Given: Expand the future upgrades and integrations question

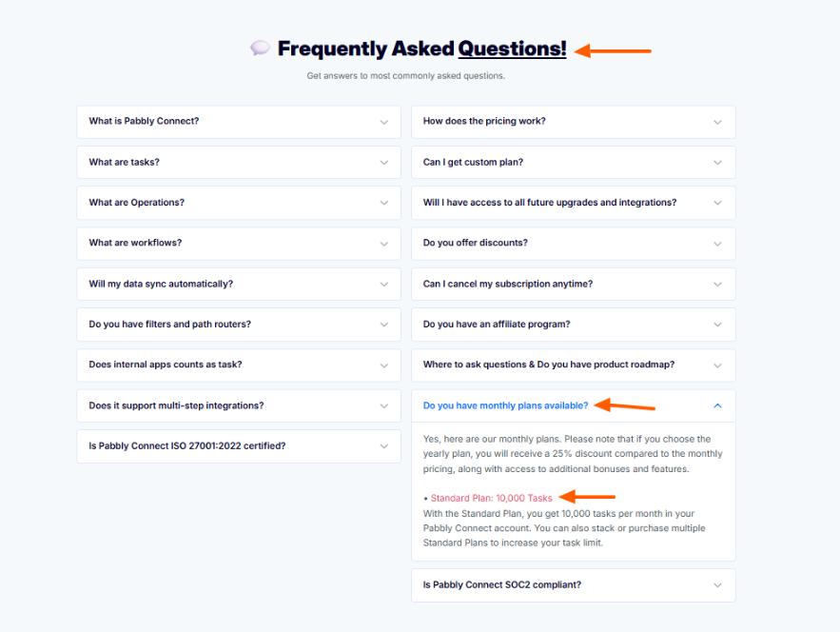Looking at the screenshot, I should (574, 203).
